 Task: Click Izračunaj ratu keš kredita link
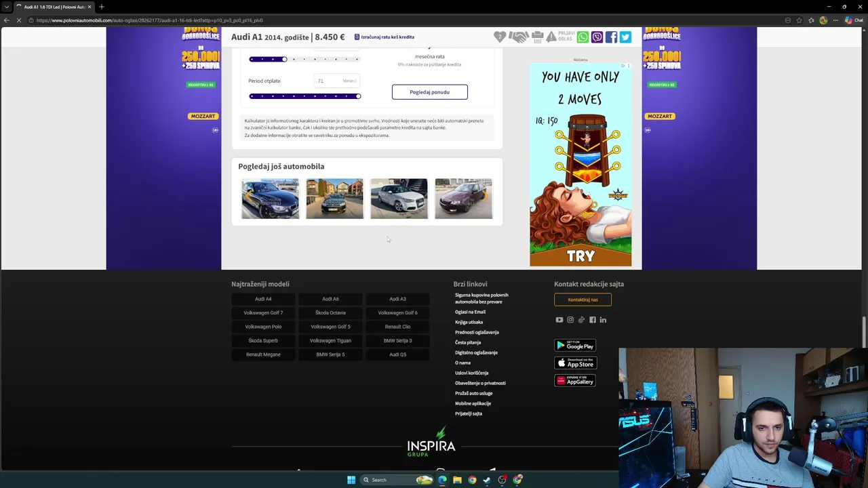point(384,37)
